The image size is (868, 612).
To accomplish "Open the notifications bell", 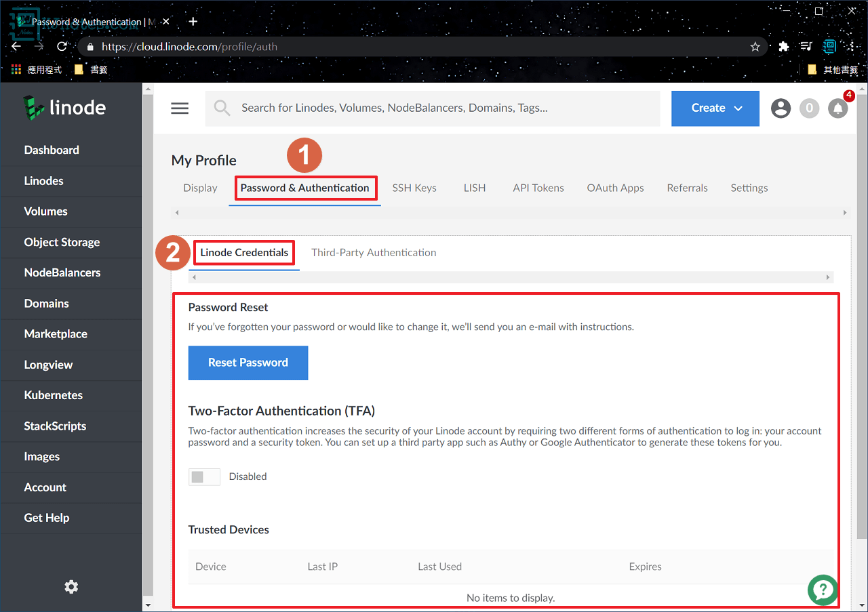I will click(838, 108).
